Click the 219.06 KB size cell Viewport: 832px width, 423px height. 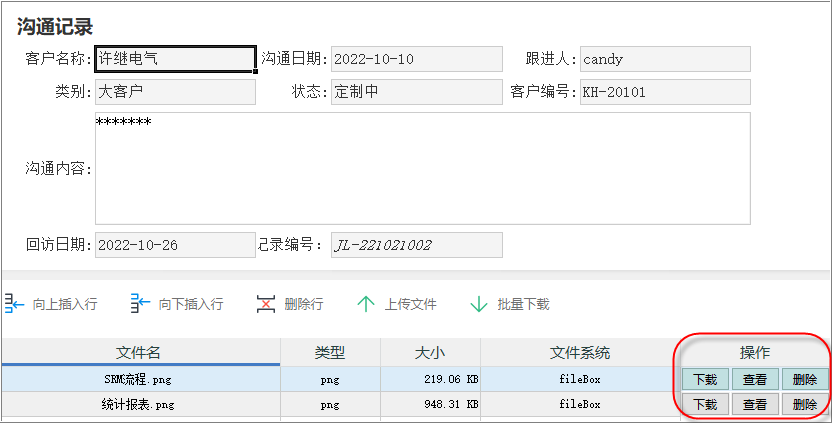430,379
